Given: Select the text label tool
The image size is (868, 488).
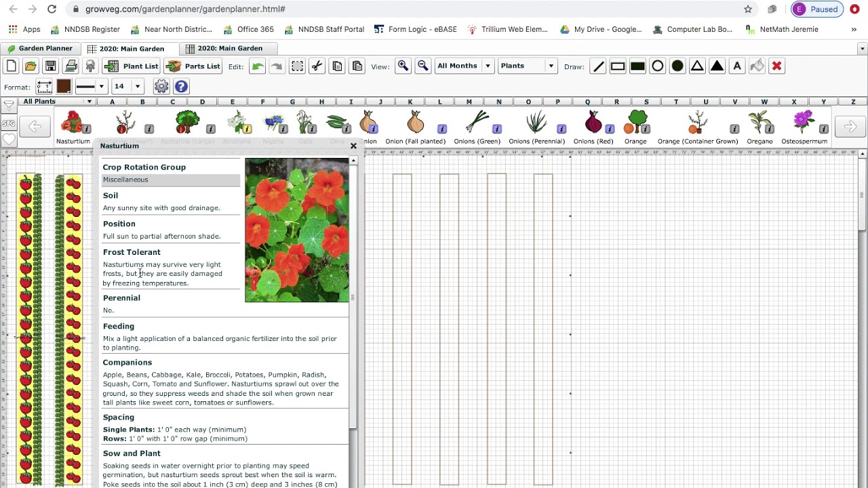Looking at the screenshot, I should tap(737, 66).
